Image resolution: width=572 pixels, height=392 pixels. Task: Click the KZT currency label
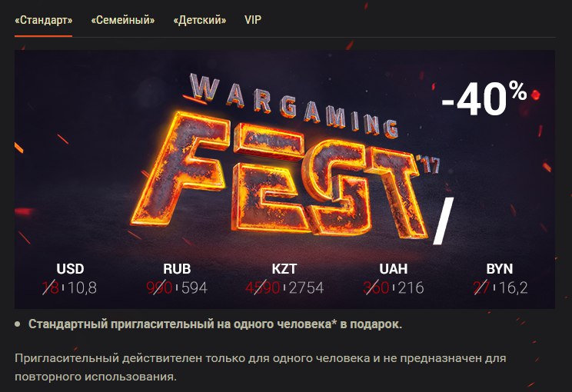(x=284, y=269)
